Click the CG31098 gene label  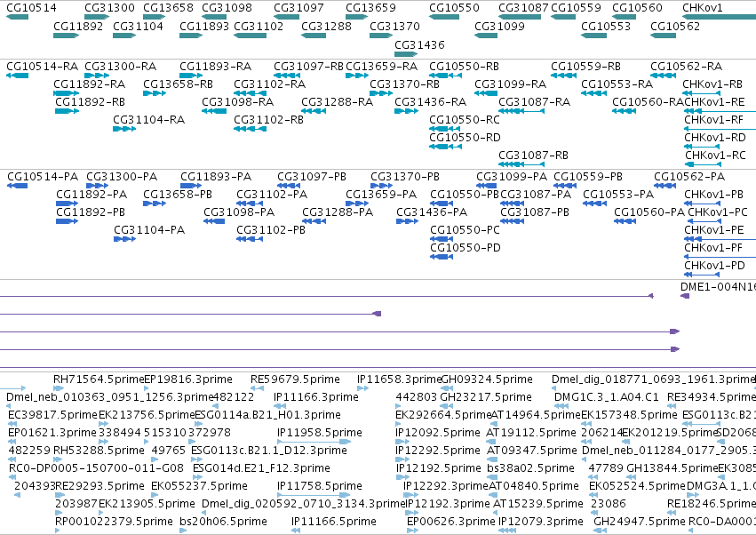click(227, 8)
